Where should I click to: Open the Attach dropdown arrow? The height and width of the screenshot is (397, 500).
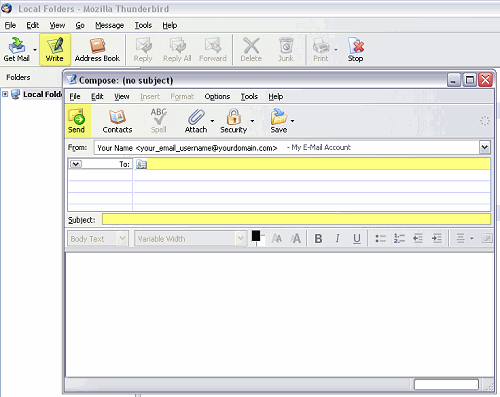(x=212, y=121)
